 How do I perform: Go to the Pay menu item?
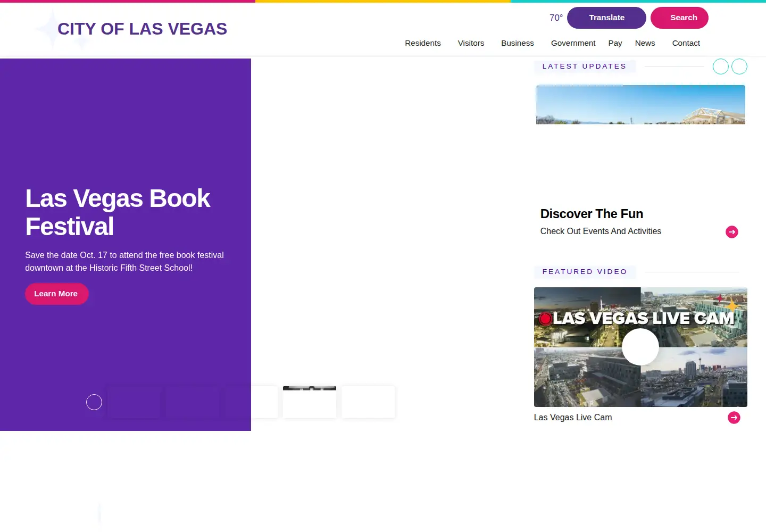[615, 43]
